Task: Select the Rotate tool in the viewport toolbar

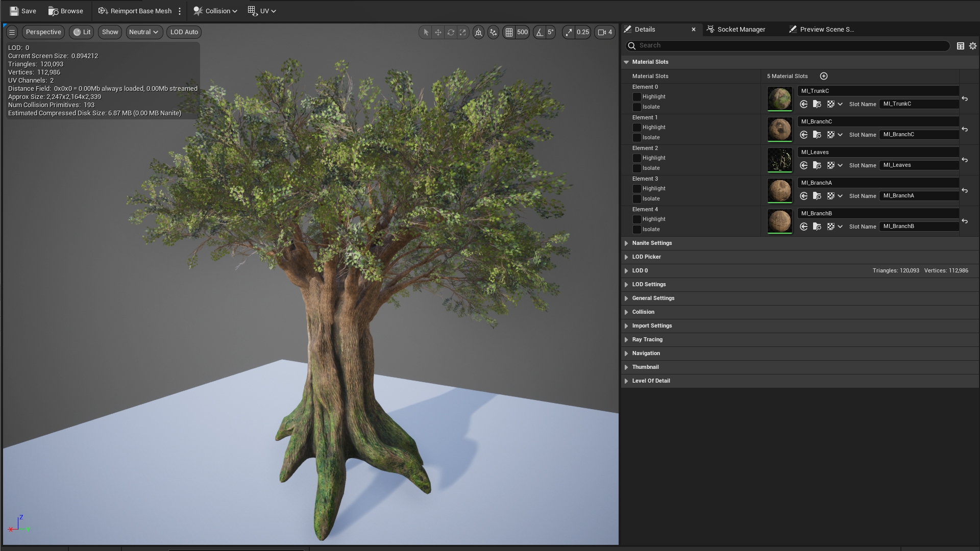Action: pyautogui.click(x=451, y=32)
